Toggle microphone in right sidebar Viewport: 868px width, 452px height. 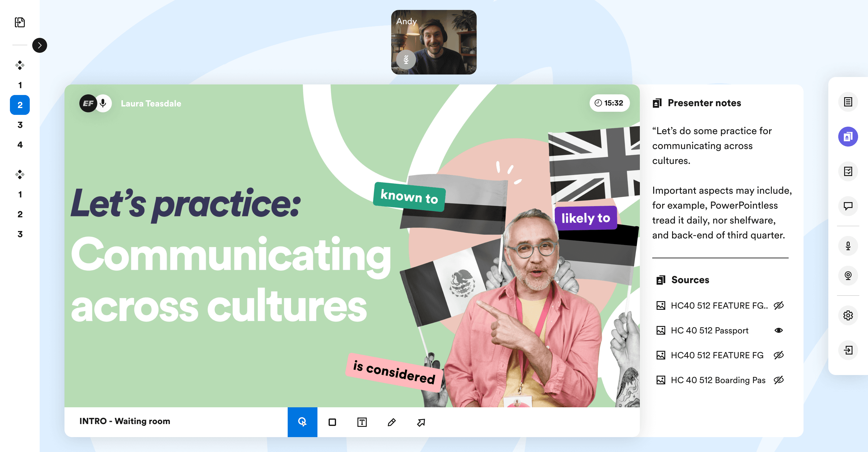tap(848, 246)
